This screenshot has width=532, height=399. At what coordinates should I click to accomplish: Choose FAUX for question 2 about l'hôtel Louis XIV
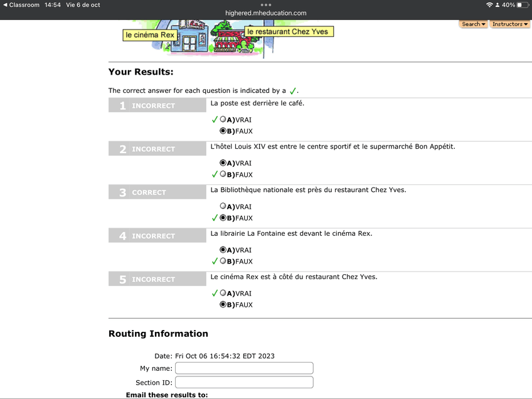(223, 174)
